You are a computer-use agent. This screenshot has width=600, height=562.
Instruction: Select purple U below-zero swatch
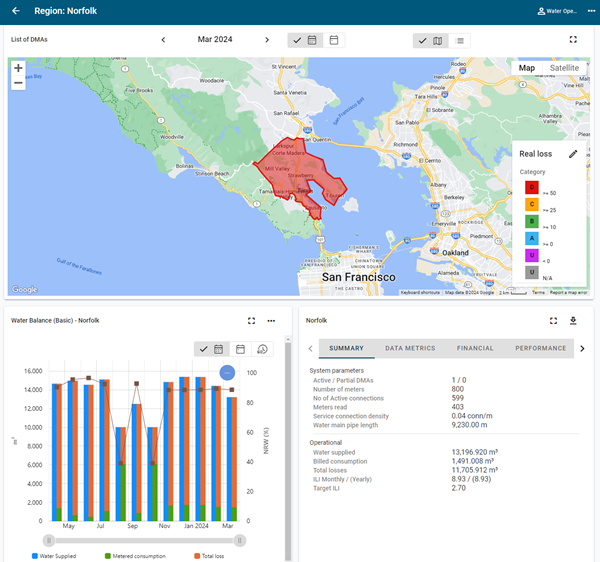coord(532,255)
